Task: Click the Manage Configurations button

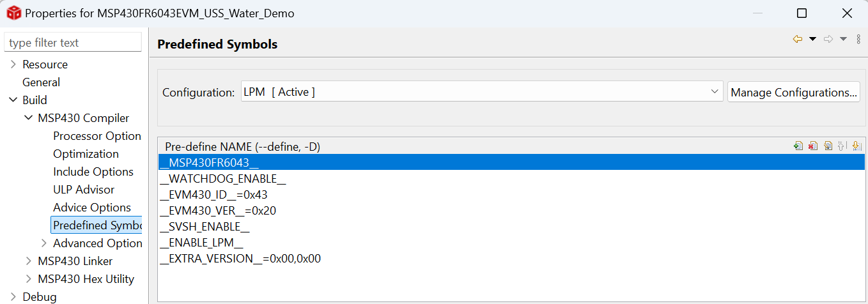Action: 793,93
